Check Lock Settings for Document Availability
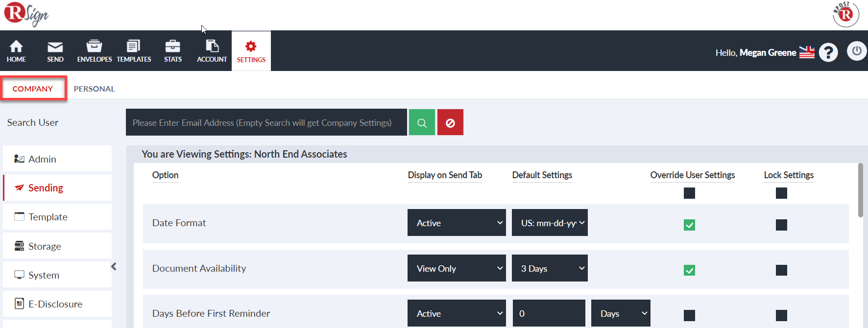 [781, 270]
